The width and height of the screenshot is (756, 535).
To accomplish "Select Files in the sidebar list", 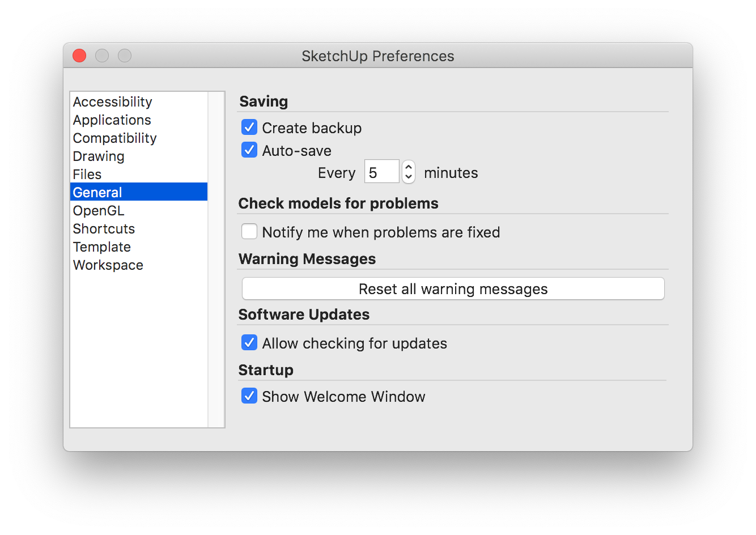I will tap(87, 175).
